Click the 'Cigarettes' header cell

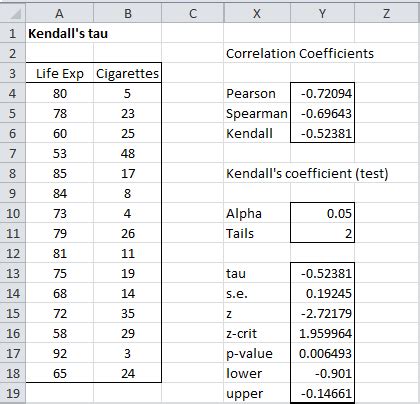pyautogui.click(x=128, y=73)
